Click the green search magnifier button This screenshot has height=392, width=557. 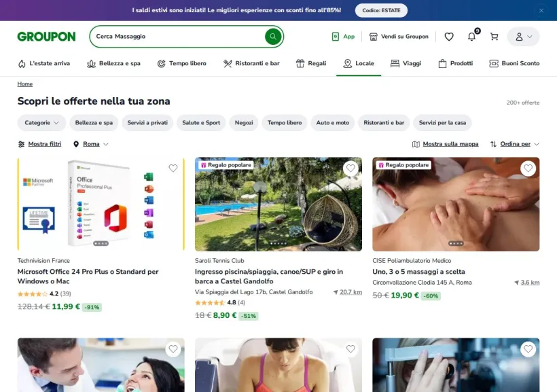(273, 36)
